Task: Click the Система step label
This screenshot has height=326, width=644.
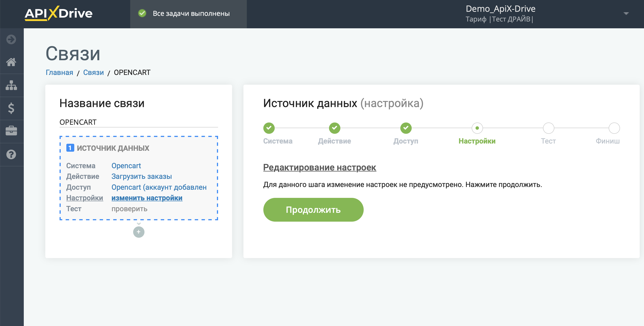Action: click(x=278, y=141)
